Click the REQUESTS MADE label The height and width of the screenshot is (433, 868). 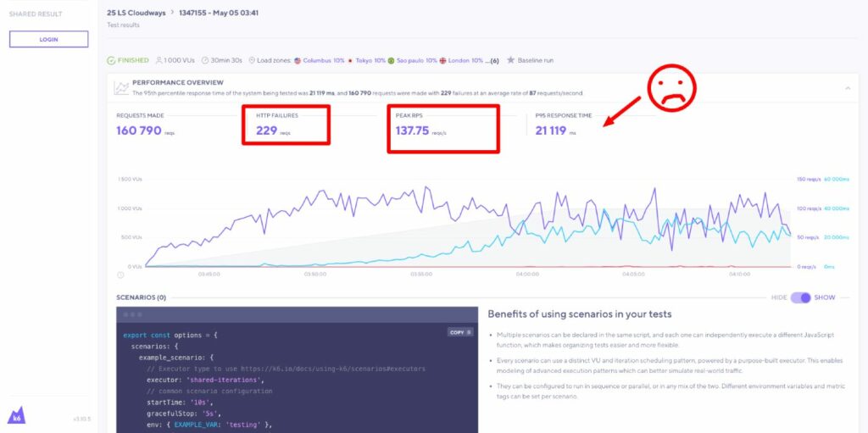140,116
